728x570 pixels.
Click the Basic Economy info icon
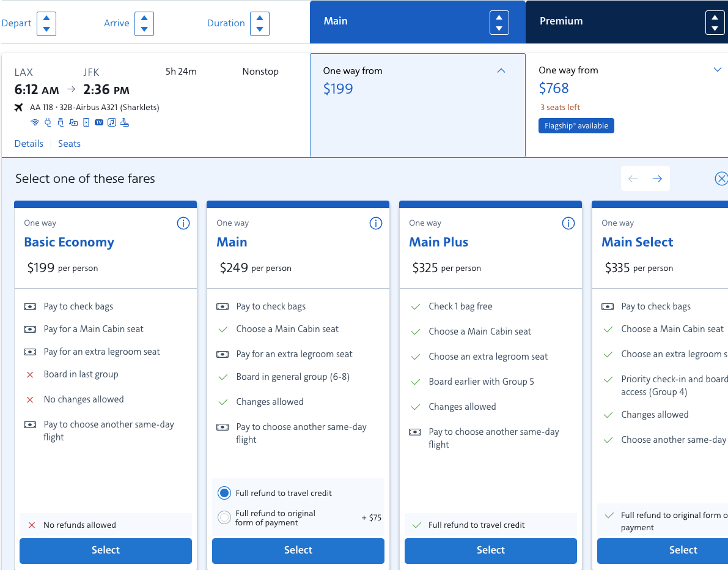(x=183, y=223)
